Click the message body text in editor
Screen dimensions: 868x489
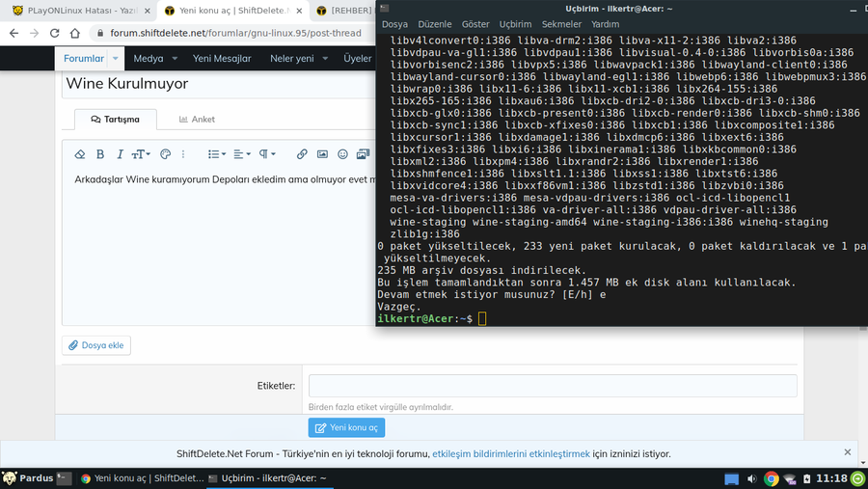[x=225, y=179]
